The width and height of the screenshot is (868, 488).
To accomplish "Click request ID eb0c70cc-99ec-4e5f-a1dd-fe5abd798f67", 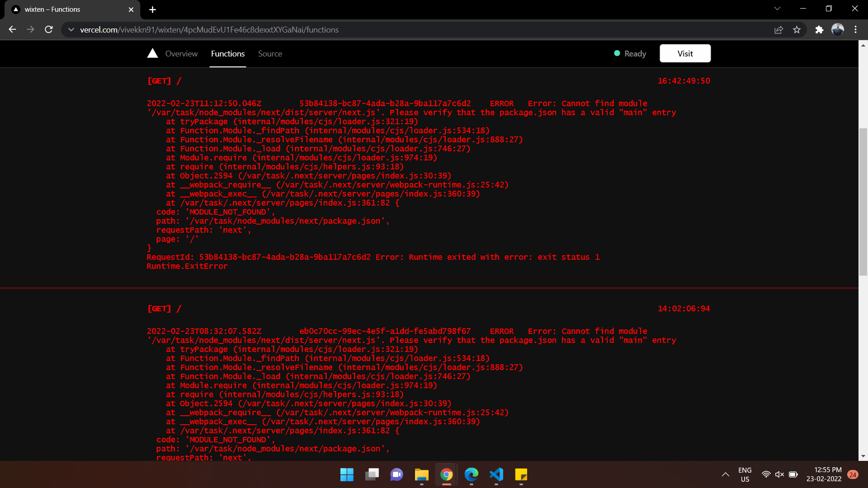I will (385, 331).
